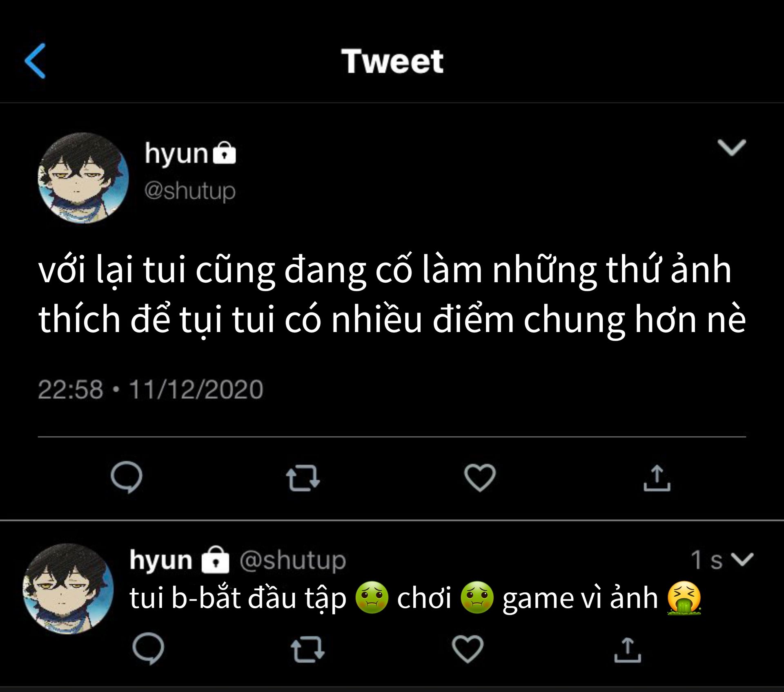Open hyun display name on main tweet

[177, 154]
